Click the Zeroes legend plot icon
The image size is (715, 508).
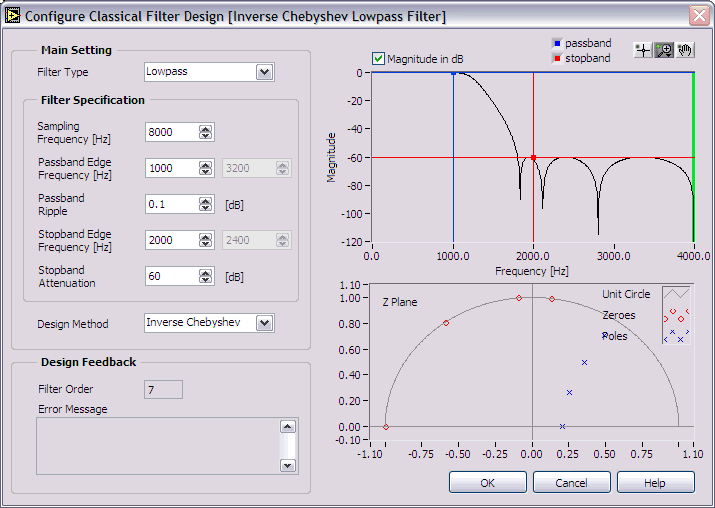coord(677,315)
